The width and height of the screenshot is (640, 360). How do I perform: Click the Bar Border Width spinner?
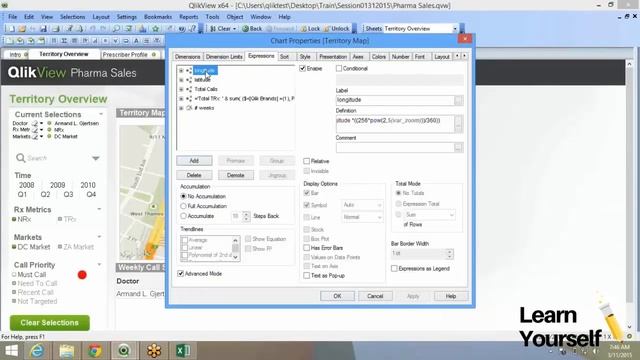(x=449, y=253)
